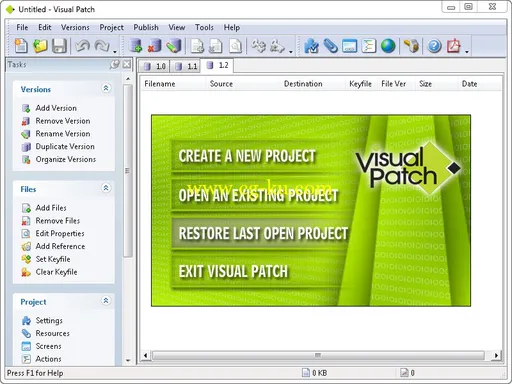Click Remove Version in Tasks pane

point(63,121)
